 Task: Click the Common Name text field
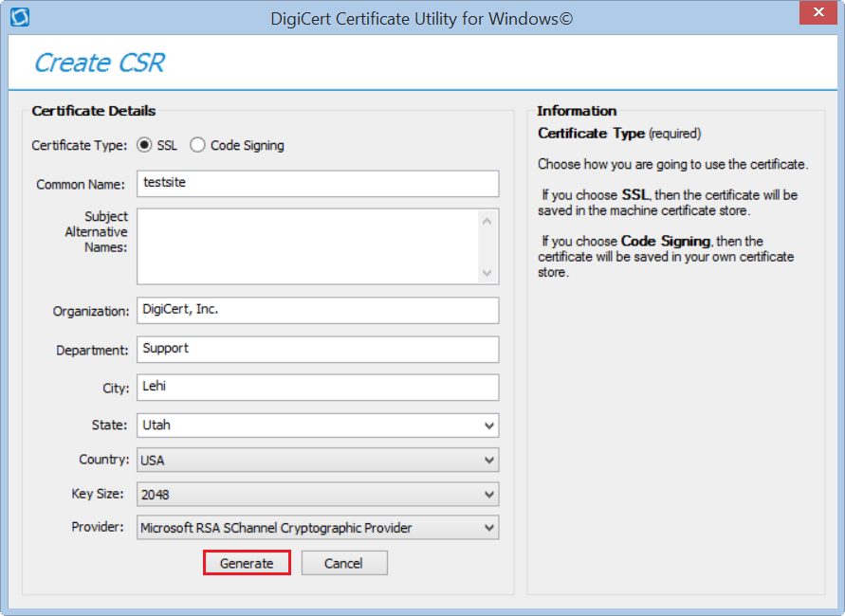(318, 183)
